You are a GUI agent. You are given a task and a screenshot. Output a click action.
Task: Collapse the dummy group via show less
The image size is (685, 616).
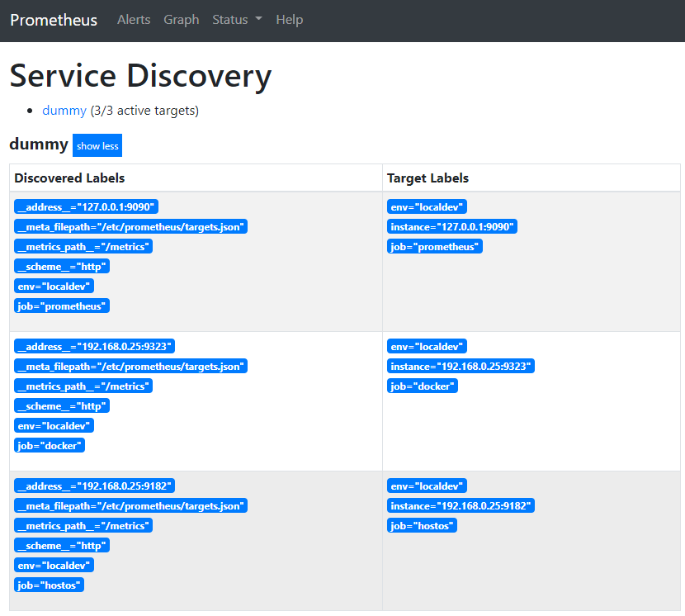pyautogui.click(x=97, y=145)
